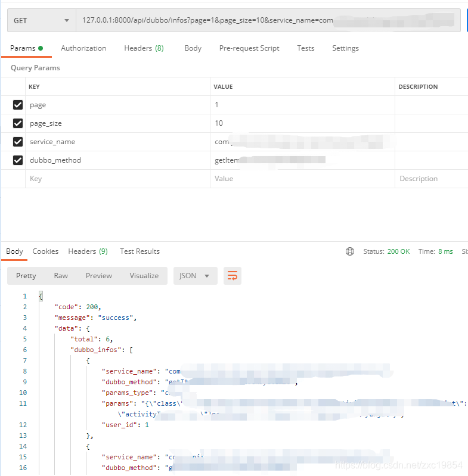Uncheck the page parameter checkbox

[x=18, y=105]
